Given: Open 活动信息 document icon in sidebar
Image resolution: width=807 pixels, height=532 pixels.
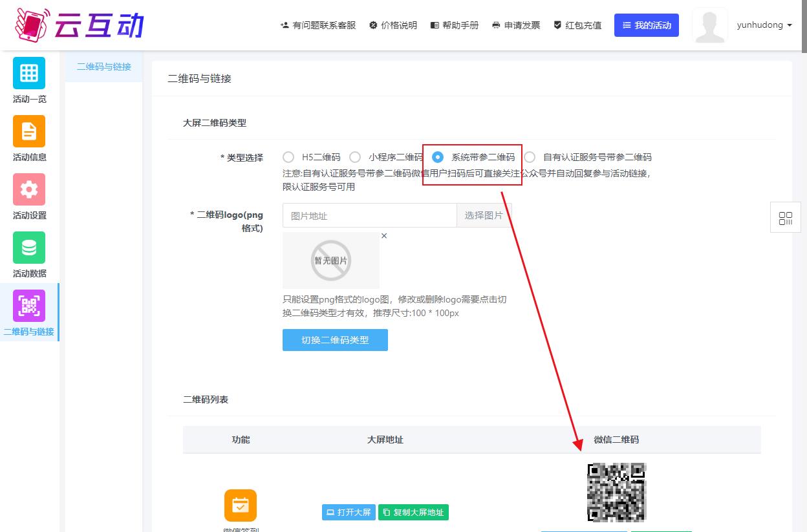Looking at the screenshot, I should (29, 131).
